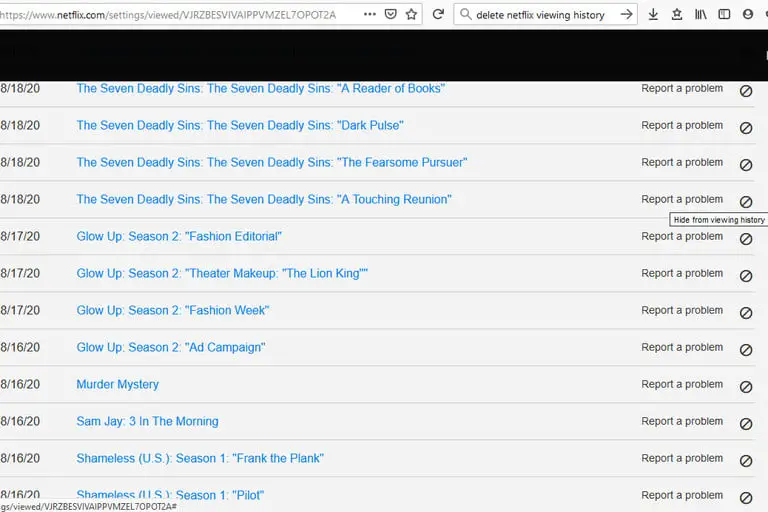Save page to Pocket
The width and height of the screenshot is (768, 512).
click(390, 14)
